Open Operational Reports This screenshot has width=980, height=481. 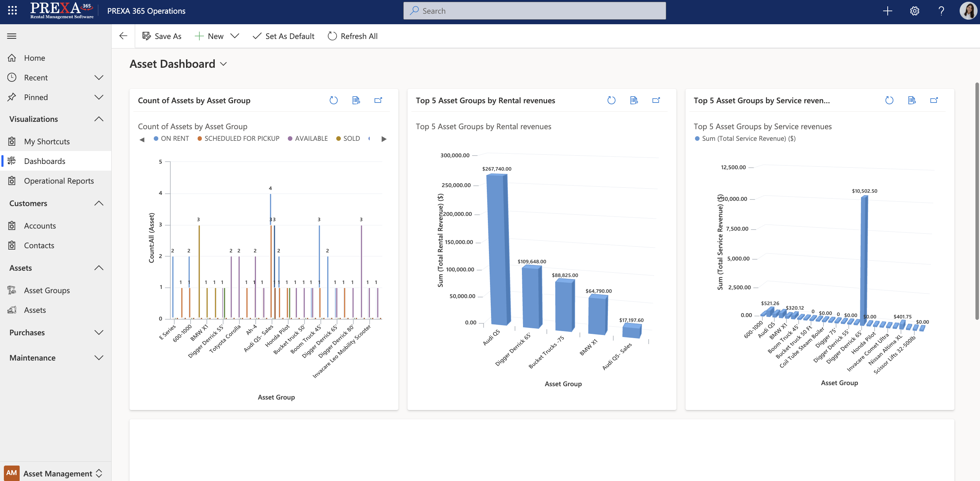pos(59,181)
